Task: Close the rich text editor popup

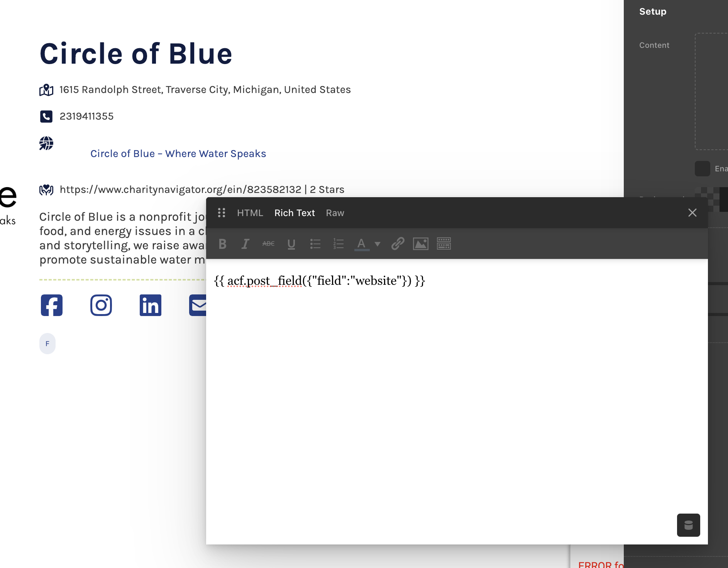Action: click(x=692, y=213)
